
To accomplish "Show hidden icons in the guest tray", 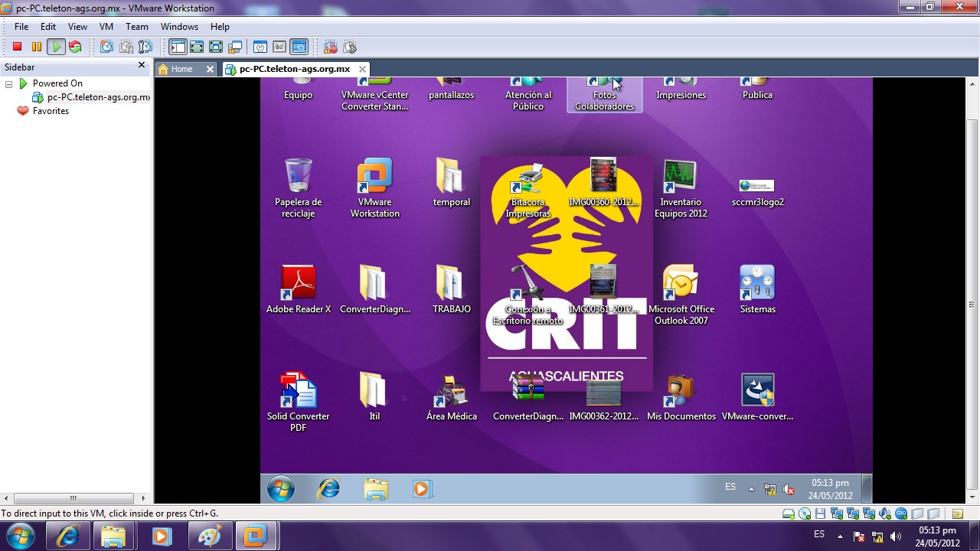I will click(x=751, y=488).
